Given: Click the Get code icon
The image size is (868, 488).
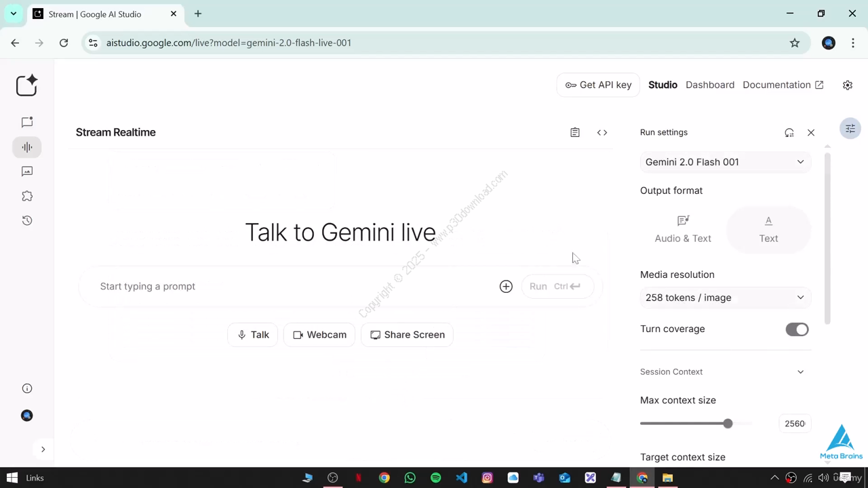Looking at the screenshot, I should [601, 133].
